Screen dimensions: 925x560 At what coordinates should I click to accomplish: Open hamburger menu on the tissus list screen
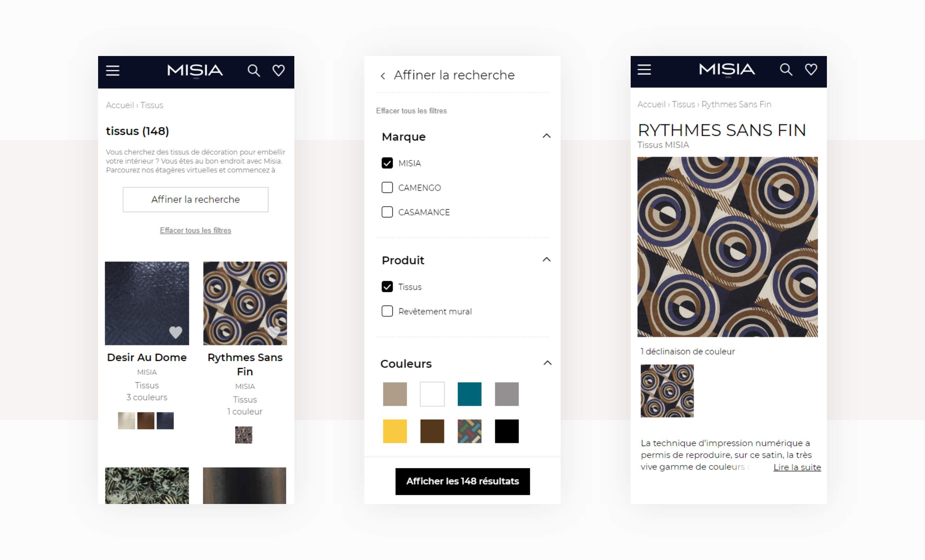tap(112, 70)
